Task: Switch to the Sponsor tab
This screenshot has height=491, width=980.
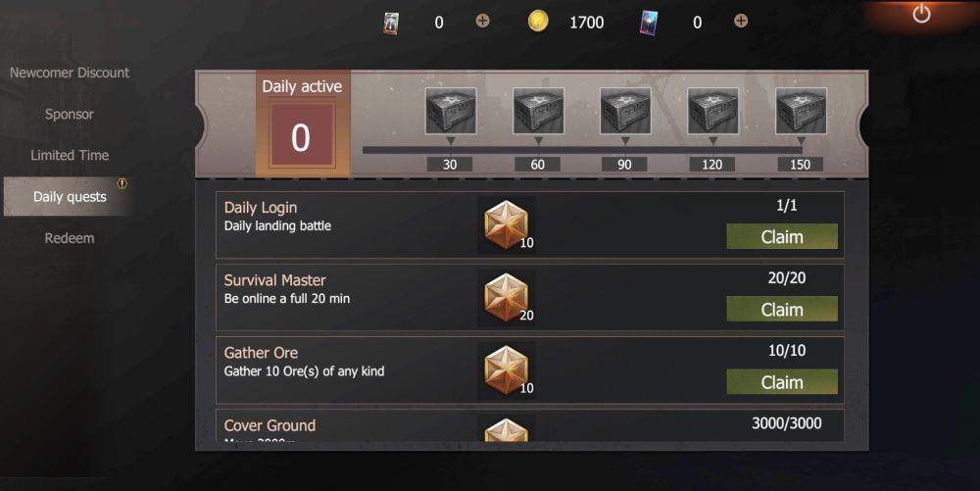Action: pos(70,115)
